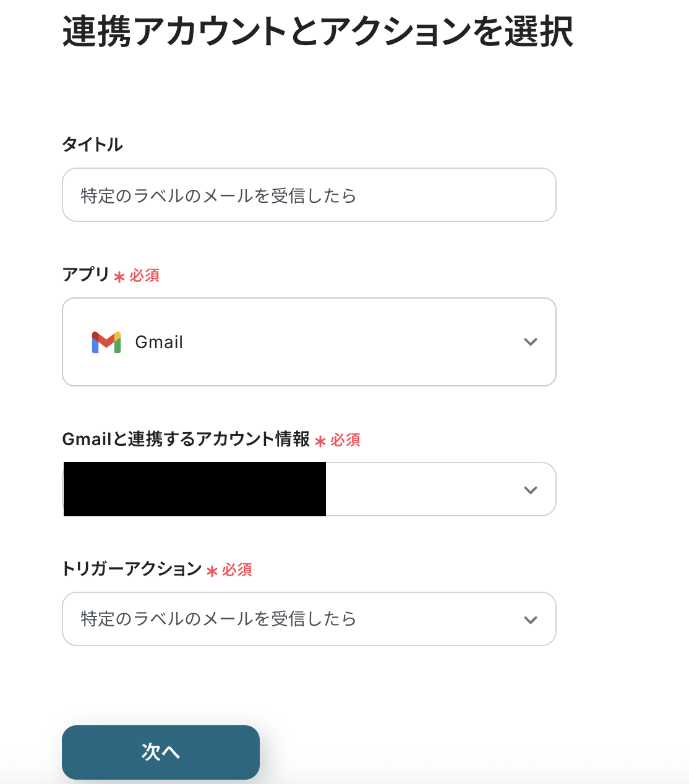Click the Gmail envelope icon
This screenshot has height=784, width=689.
pyautogui.click(x=106, y=342)
